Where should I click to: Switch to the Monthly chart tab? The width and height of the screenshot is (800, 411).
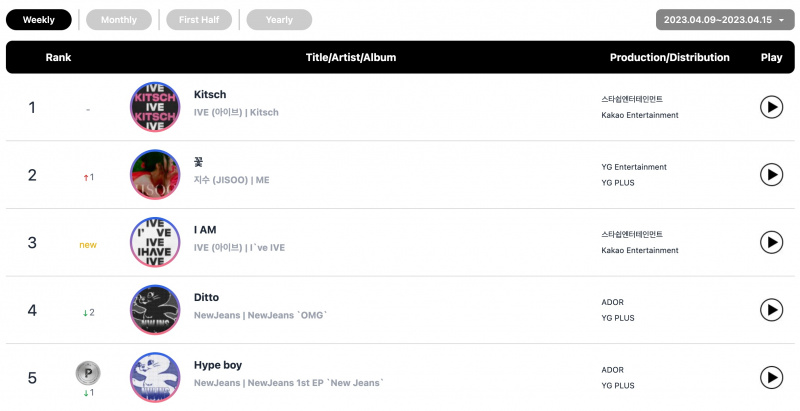point(119,20)
